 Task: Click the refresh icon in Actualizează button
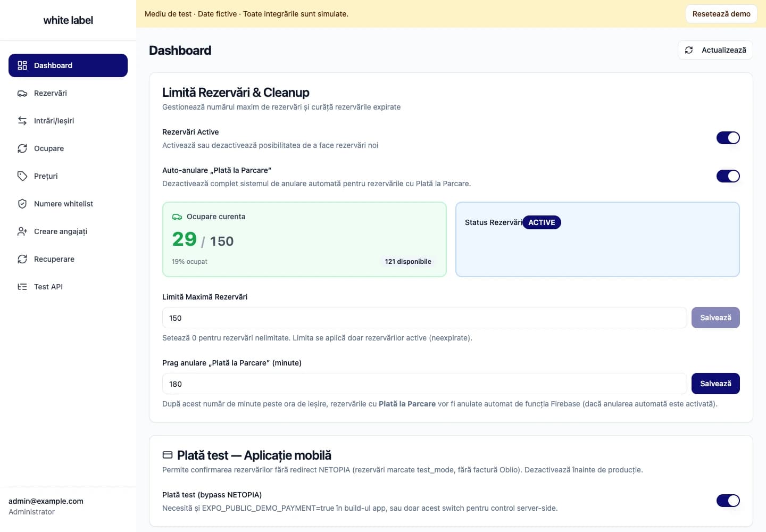689,50
